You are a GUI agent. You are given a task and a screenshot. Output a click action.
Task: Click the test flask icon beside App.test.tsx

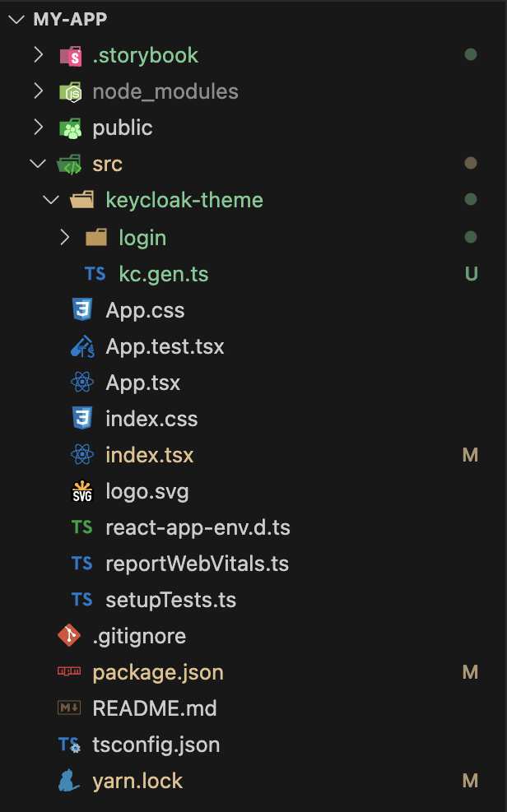tap(81, 347)
